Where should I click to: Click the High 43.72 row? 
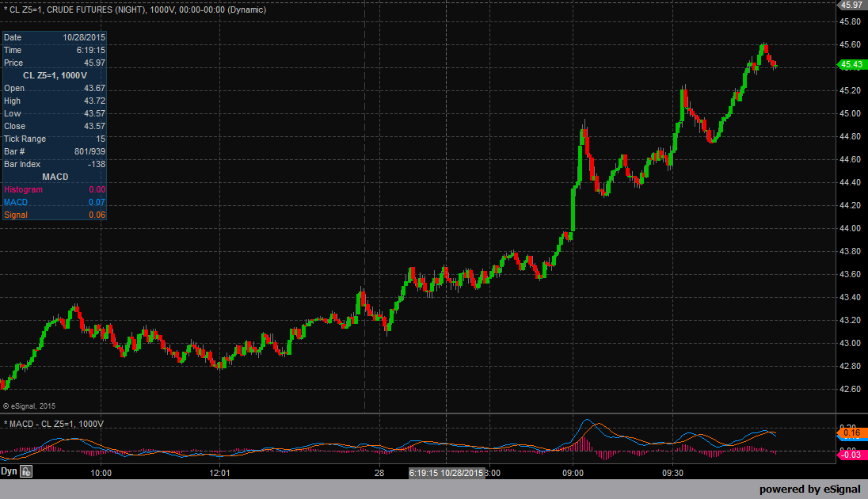tap(54, 101)
